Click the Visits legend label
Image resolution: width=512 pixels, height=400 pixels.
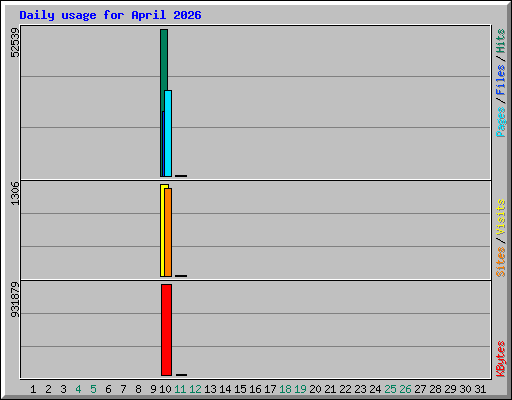pyautogui.click(x=500, y=217)
